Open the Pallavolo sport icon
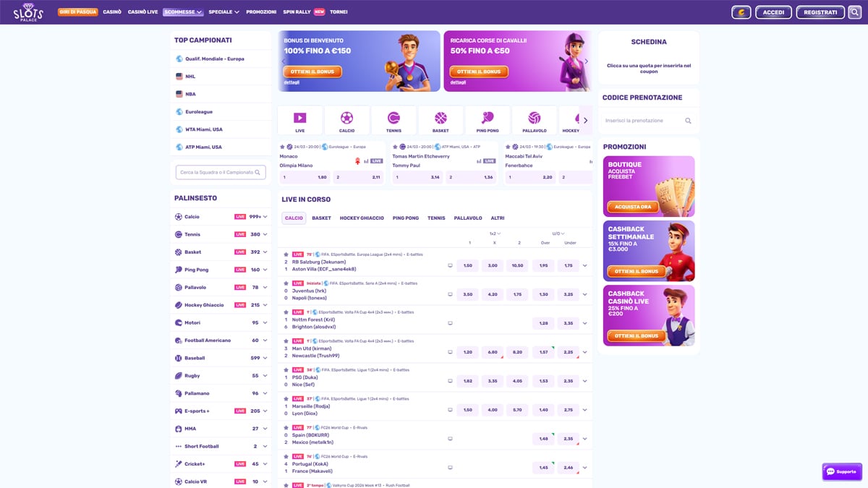The height and width of the screenshot is (488, 868). point(535,119)
